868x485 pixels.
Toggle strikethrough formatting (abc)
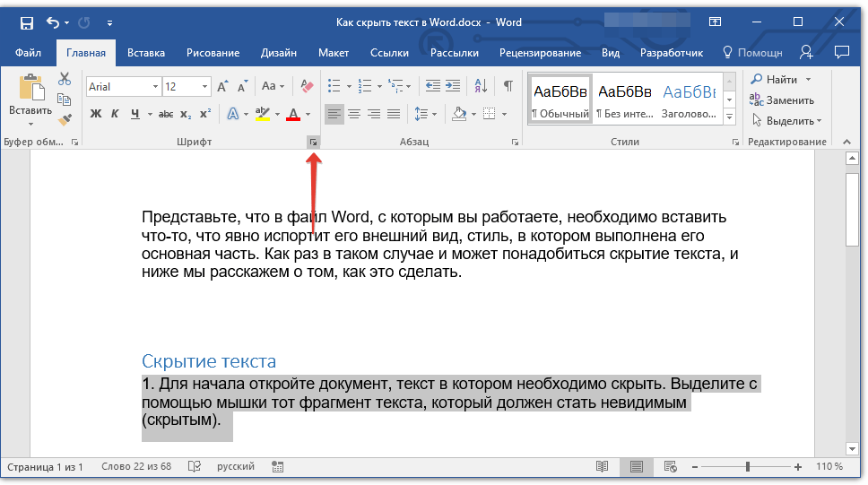[x=166, y=114]
